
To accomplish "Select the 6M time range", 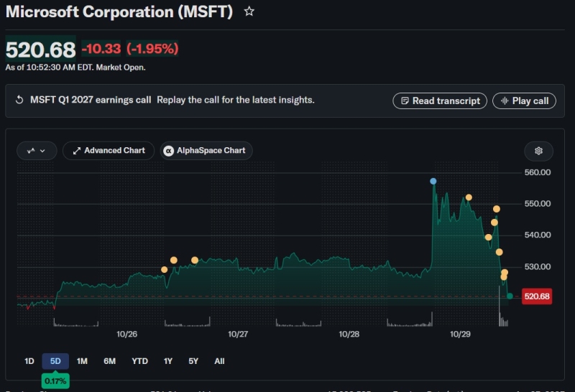I will click(x=110, y=361).
